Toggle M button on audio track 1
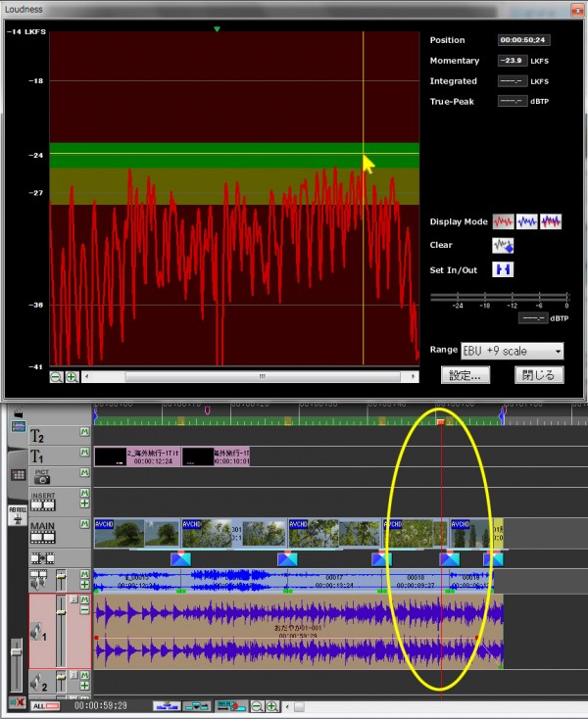 tap(84, 599)
